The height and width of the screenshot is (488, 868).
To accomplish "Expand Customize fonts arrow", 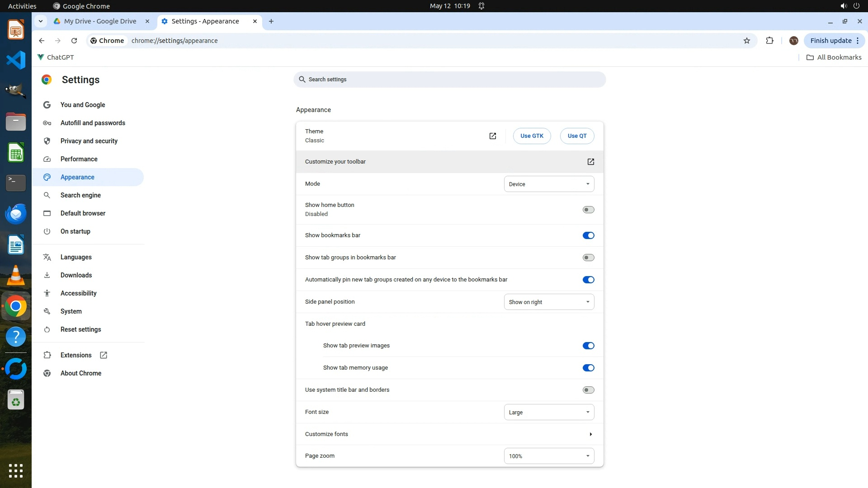I will click(590, 434).
